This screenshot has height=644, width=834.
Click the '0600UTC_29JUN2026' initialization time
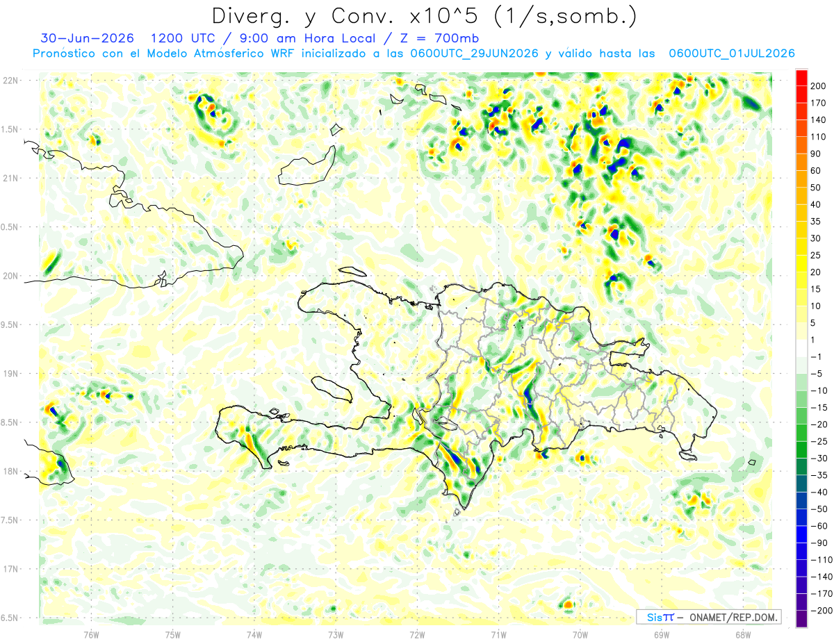475,53
